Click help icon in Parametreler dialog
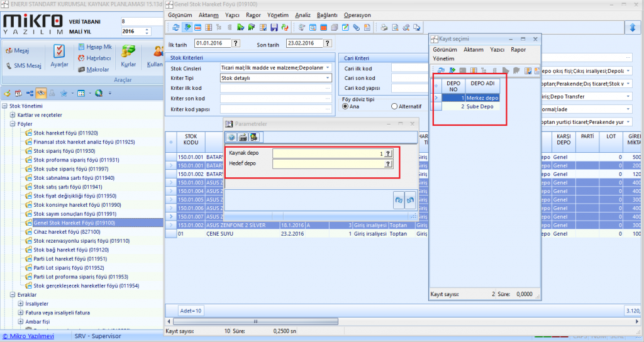Image resolution: width=644 pixels, height=342 pixels. pos(231,137)
